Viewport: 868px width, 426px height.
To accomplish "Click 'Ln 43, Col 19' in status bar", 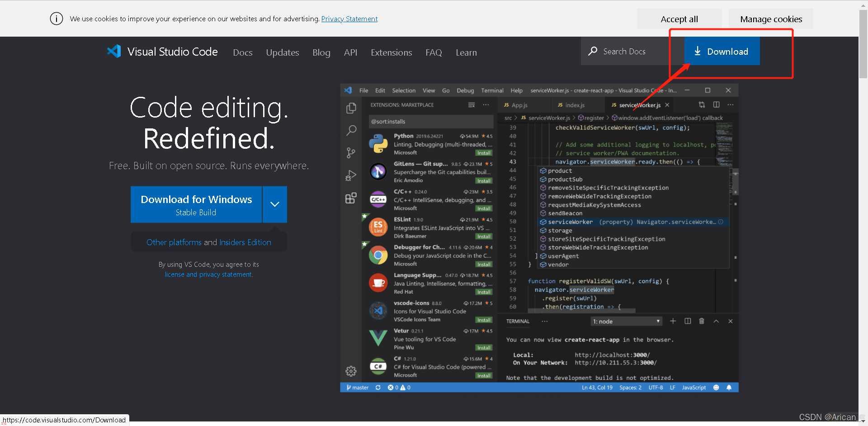I will tap(597, 388).
